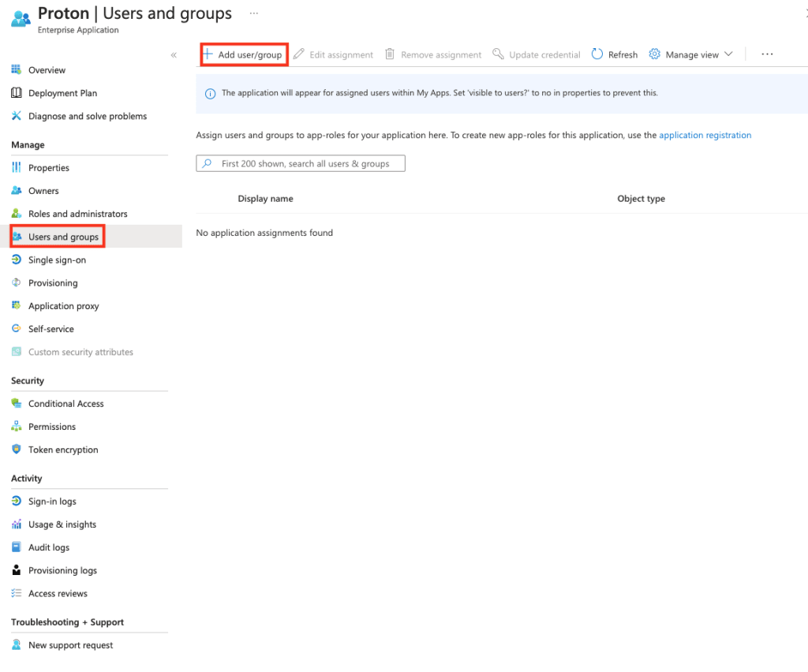Click the Permissions hierarchy icon
This screenshot has height=672, width=808.
17,427
